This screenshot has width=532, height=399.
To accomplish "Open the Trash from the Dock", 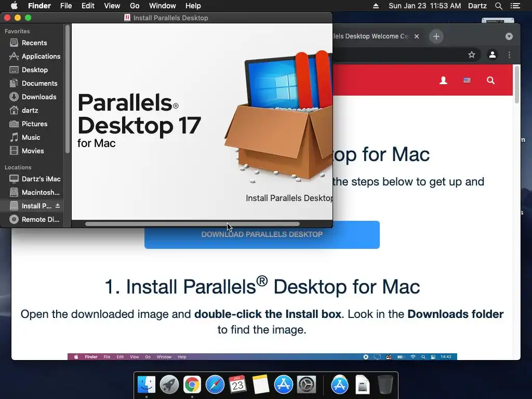I will (x=385, y=385).
